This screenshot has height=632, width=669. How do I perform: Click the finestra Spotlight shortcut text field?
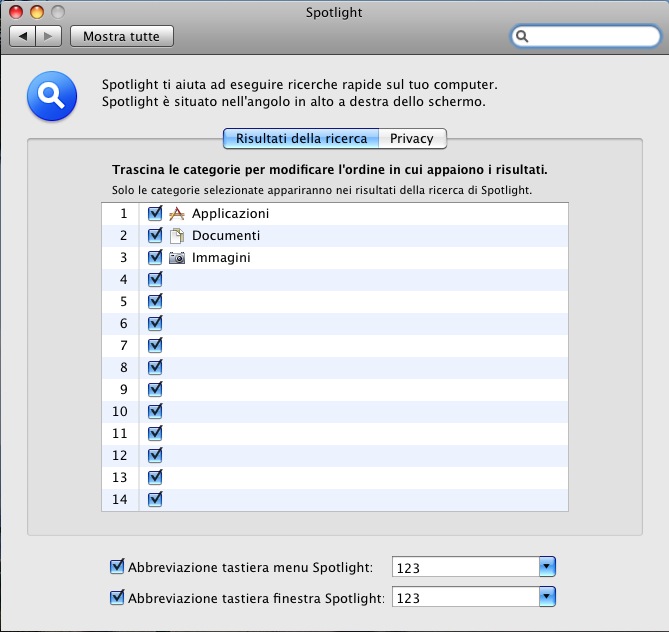(x=465, y=597)
